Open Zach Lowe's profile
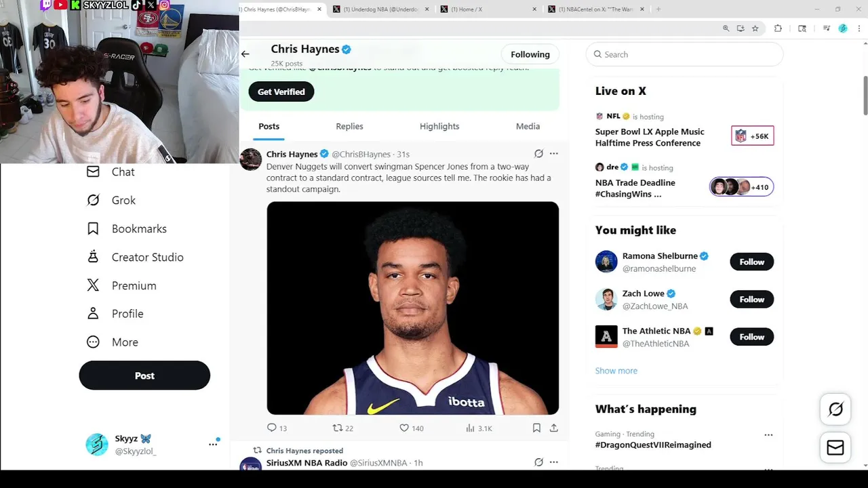The height and width of the screenshot is (488, 868). pyautogui.click(x=644, y=293)
